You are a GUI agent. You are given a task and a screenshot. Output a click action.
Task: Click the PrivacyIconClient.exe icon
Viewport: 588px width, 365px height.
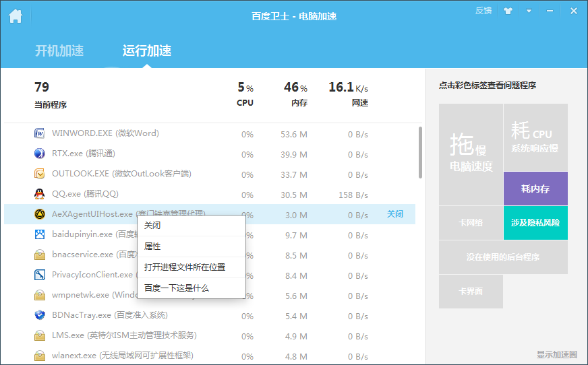(40, 275)
